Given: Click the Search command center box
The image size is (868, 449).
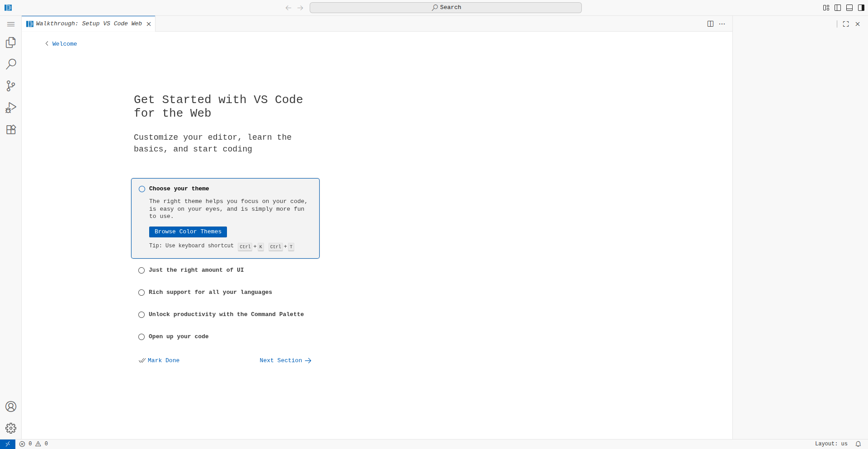Looking at the screenshot, I should [x=445, y=8].
